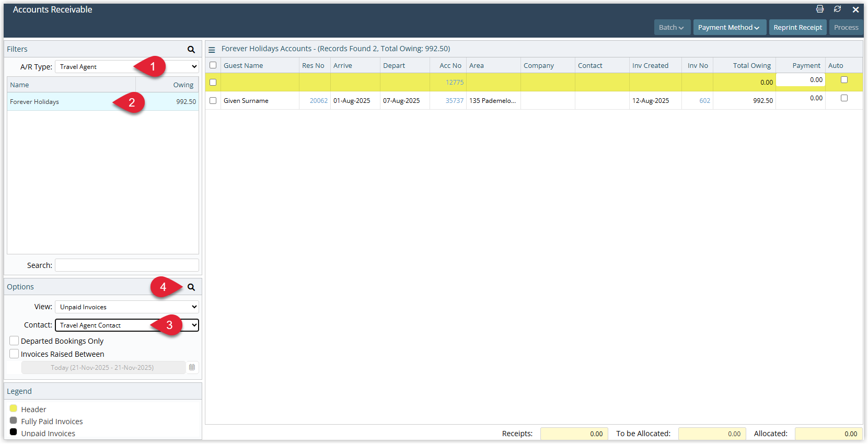Click the 12-Aug-2025 invoice created cell

655,101
